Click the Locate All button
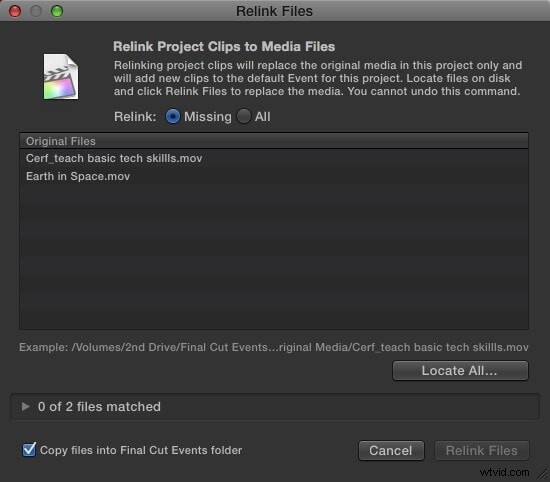This screenshot has height=482, width=550. click(460, 370)
